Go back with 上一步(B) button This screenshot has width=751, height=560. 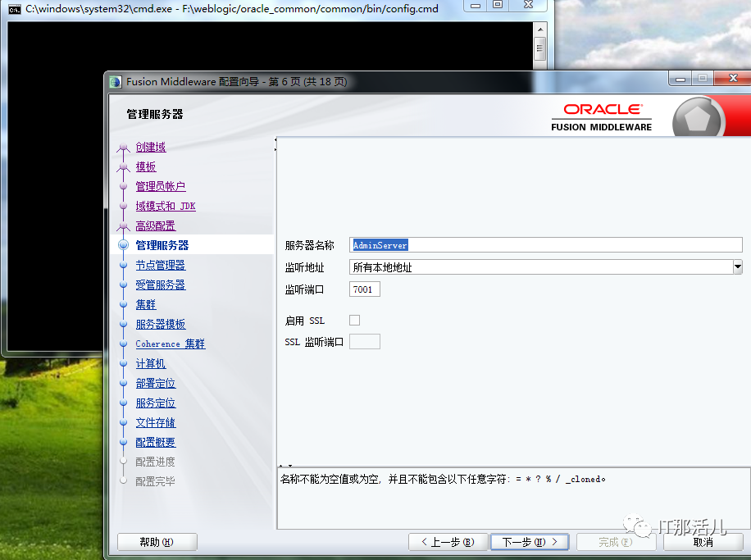[x=448, y=542]
